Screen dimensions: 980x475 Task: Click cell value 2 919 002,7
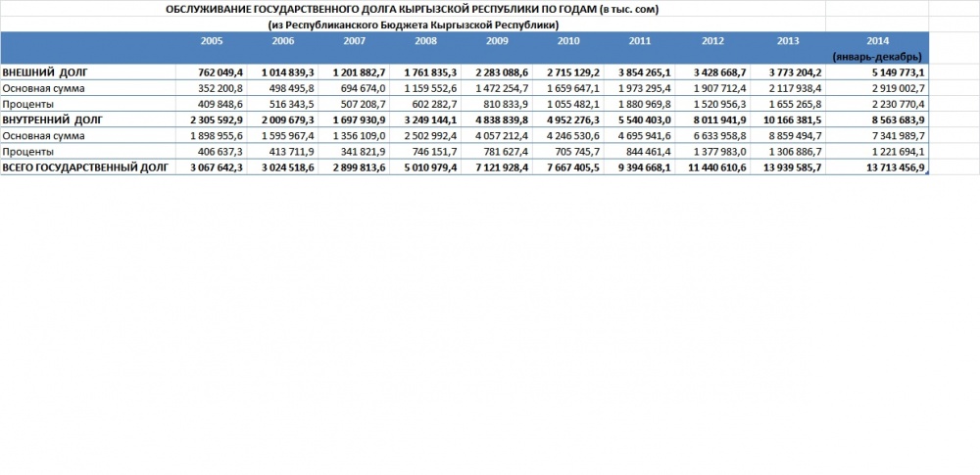[x=899, y=88]
